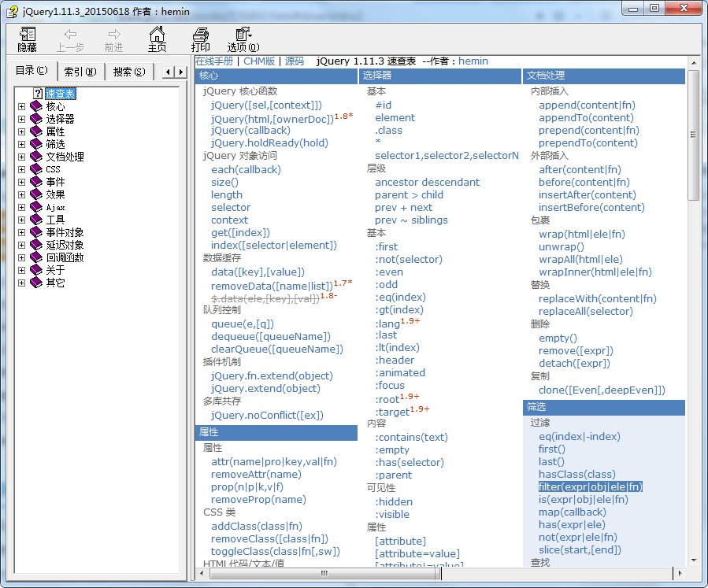Select the 速查表 document icon in tree

tap(37, 94)
